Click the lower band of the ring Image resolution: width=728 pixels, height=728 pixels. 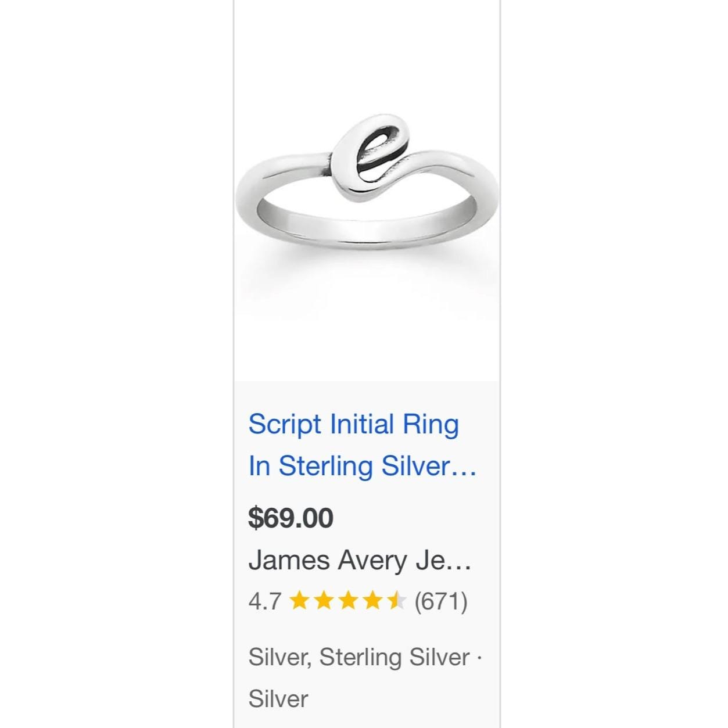(366, 234)
